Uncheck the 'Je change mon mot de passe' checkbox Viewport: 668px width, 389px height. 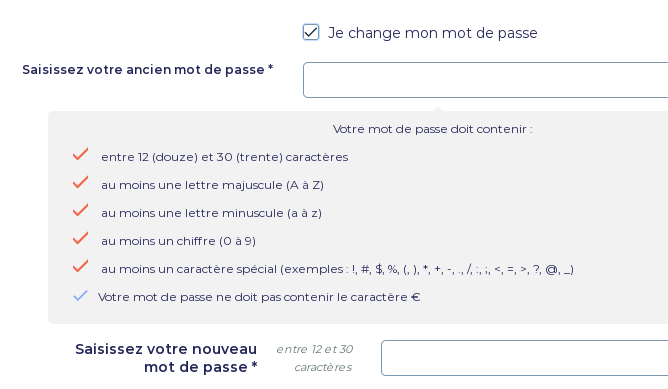click(x=311, y=32)
